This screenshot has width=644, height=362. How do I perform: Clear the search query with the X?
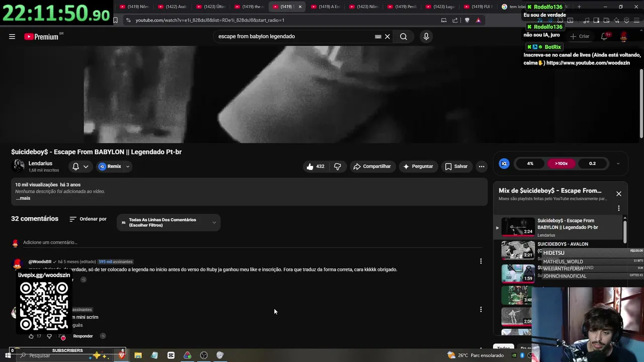click(x=387, y=36)
